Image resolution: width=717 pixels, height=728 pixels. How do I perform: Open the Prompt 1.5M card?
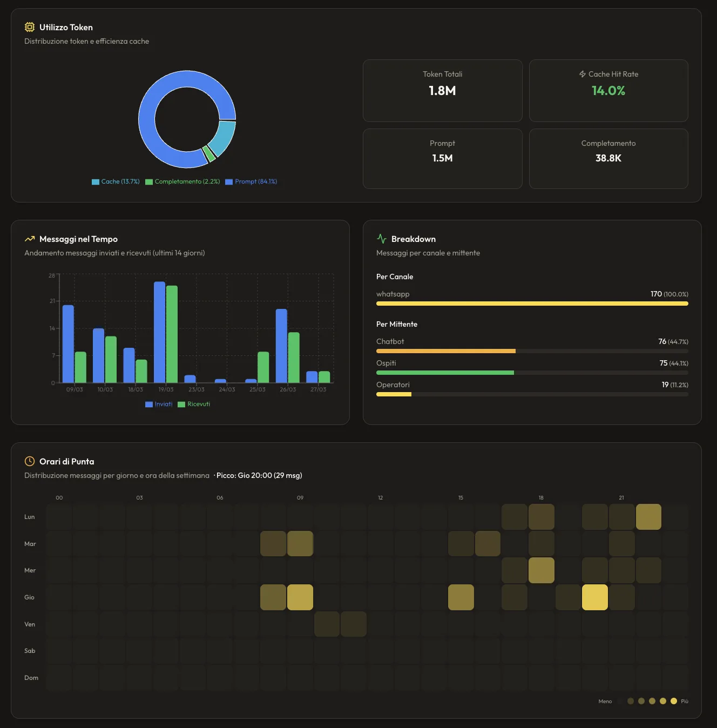point(442,159)
